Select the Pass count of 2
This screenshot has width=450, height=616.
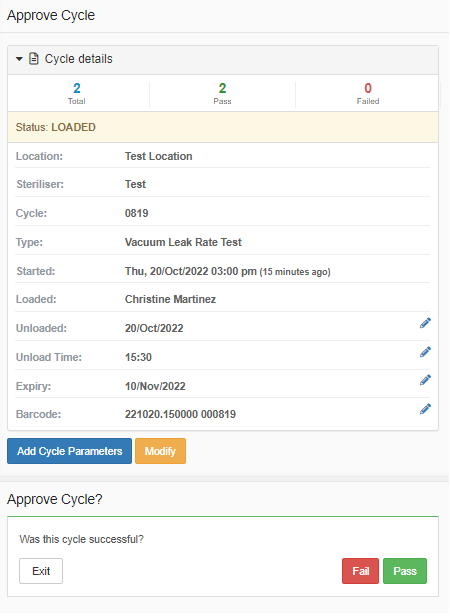[223, 88]
